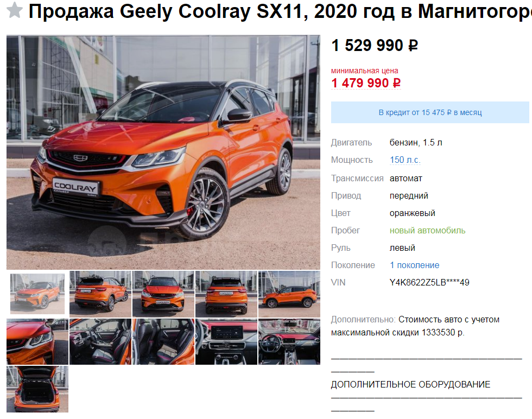This screenshot has width=532, height=419.
Task: Click the minimum price 1 479 990 ₽
Action: click(366, 83)
